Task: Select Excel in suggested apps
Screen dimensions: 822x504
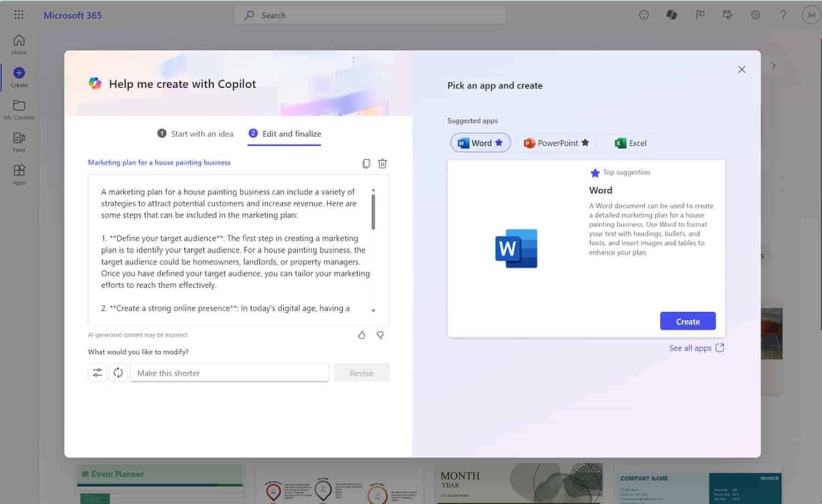Action: click(631, 143)
